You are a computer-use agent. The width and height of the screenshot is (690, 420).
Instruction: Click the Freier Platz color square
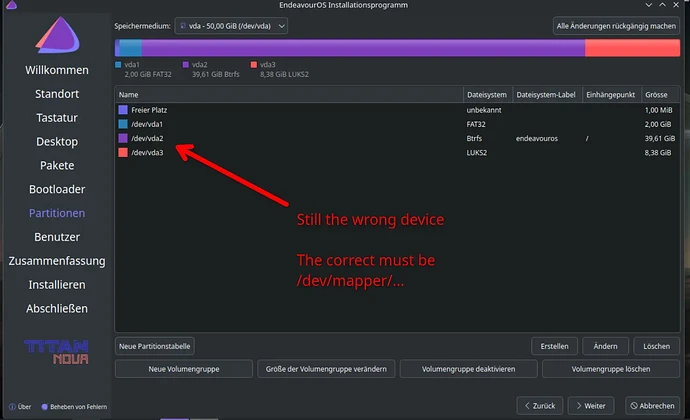pos(123,110)
